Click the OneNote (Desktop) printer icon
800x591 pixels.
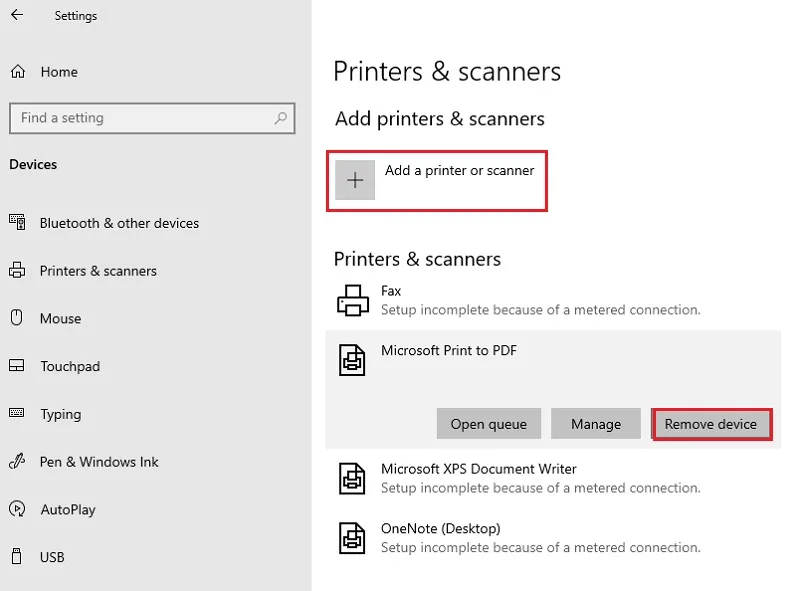pyautogui.click(x=352, y=538)
